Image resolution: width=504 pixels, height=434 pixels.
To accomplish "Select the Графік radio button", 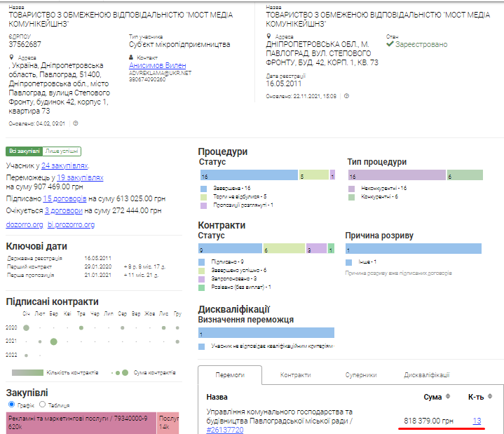I will click(x=11, y=405).
